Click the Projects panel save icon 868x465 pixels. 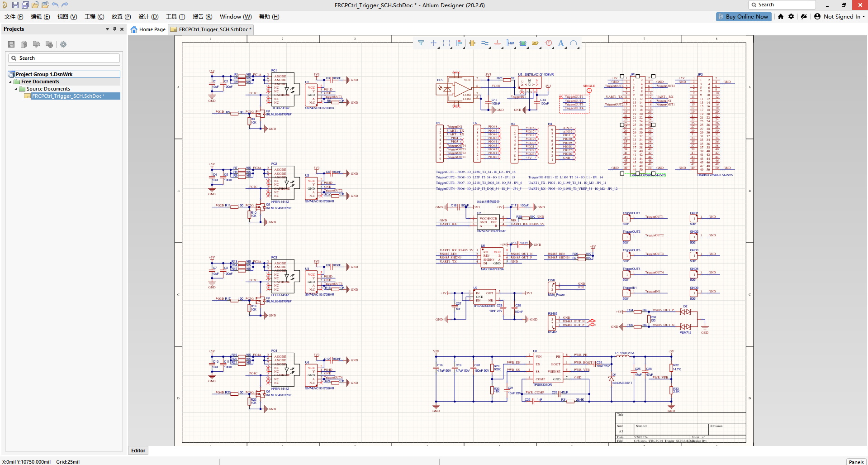tap(11, 44)
